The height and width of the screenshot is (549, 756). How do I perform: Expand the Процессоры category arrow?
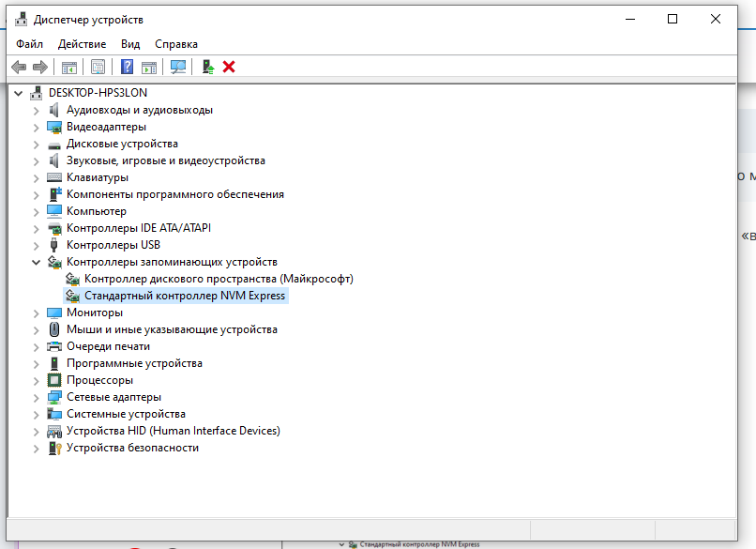[x=37, y=380]
